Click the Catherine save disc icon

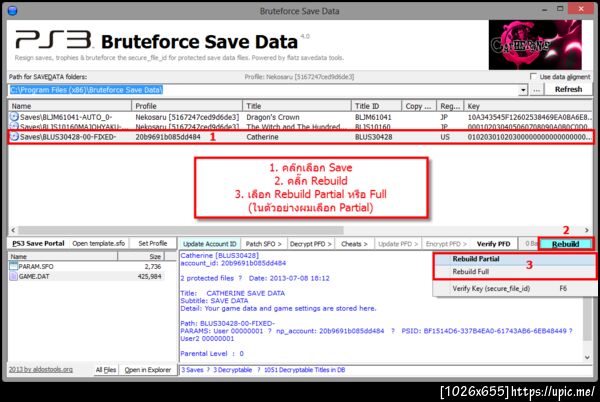pyautogui.click(x=14, y=137)
